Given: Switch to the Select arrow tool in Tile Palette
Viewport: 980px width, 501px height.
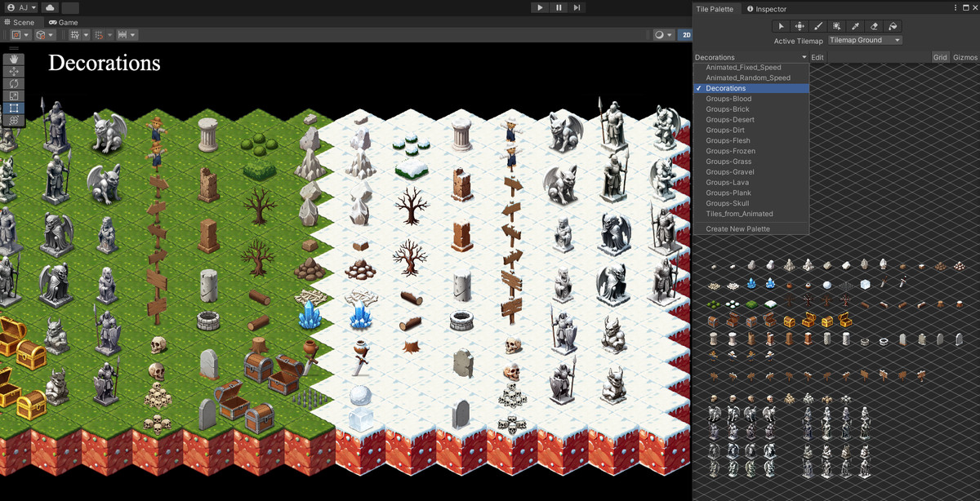Looking at the screenshot, I should point(780,25).
